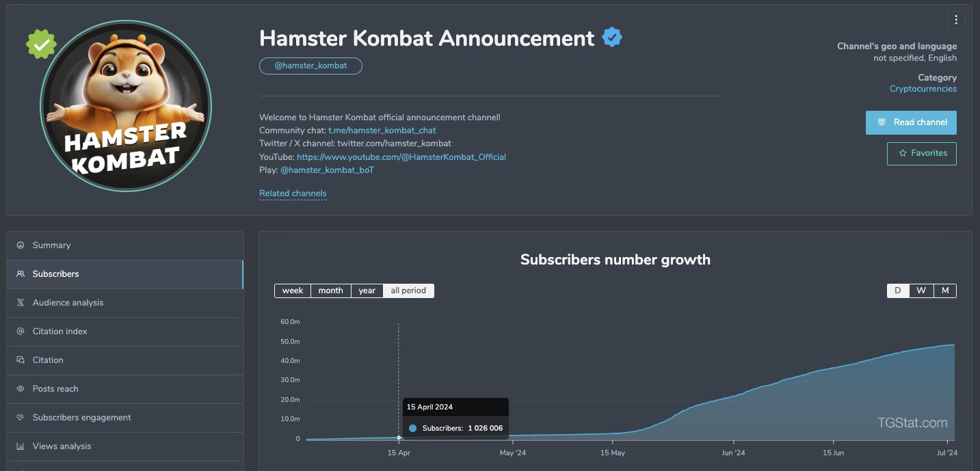Set chart granularity to W (weekly)
The image size is (980, 471).
tap(921, 291)
